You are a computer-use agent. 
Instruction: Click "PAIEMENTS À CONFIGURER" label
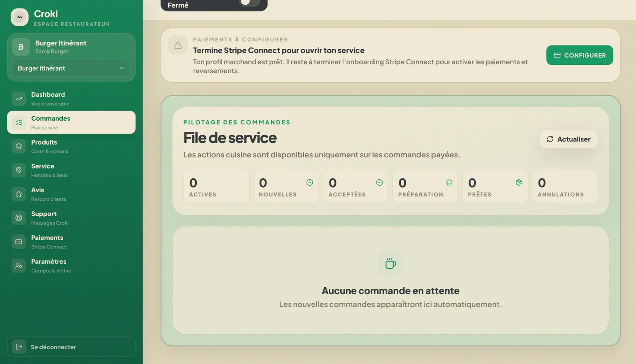(x=240, y=39)
